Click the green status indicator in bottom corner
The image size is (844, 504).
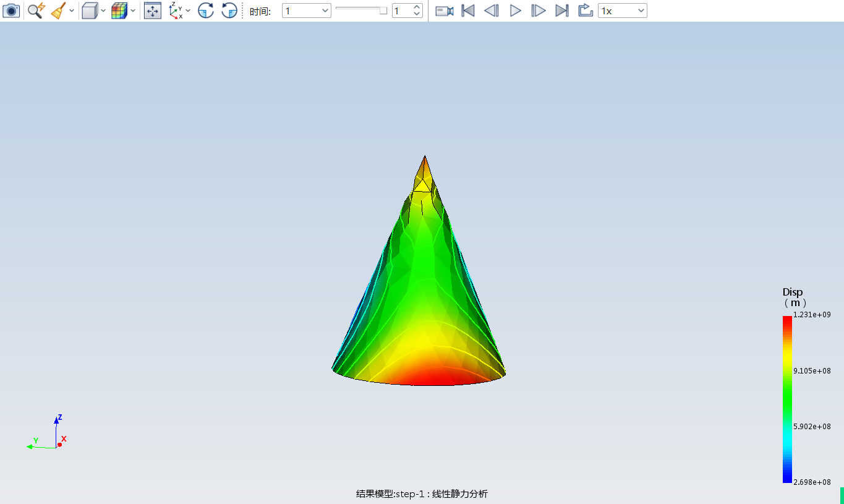[842, 495]
